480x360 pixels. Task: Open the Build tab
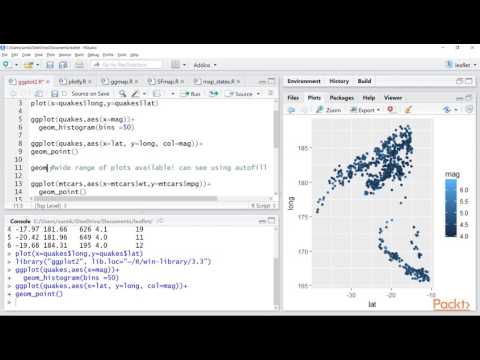point(364,81)
